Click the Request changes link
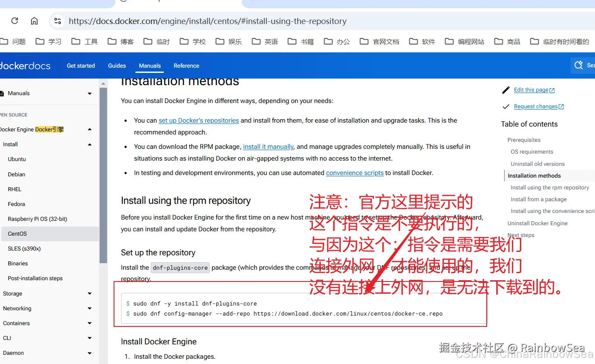Viewport: 595px width, 364px height. tap(536, 106)
